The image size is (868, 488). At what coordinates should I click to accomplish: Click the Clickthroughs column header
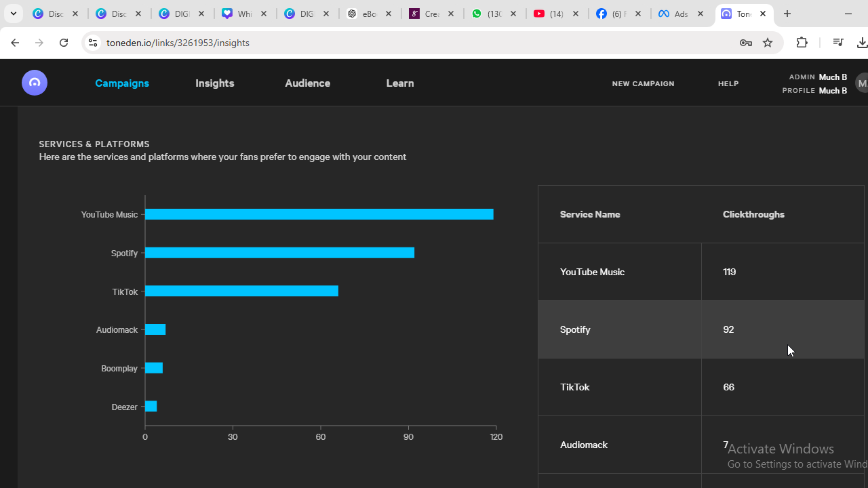pos(753,214)
